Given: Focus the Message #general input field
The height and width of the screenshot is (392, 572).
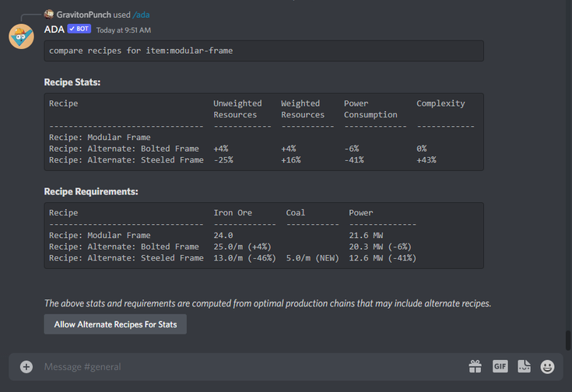Looking at the screenshot, I should coord(249,366).
